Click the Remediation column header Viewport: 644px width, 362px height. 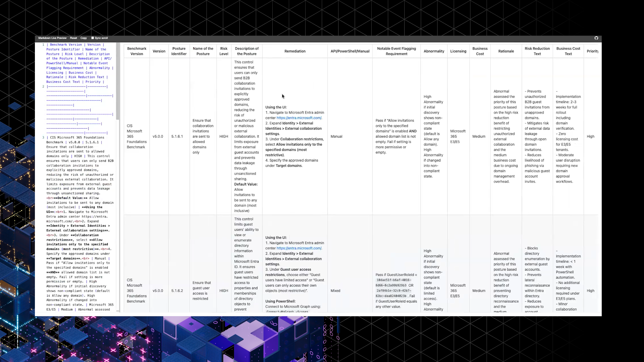pyautogui.click(x=295, y=51)
